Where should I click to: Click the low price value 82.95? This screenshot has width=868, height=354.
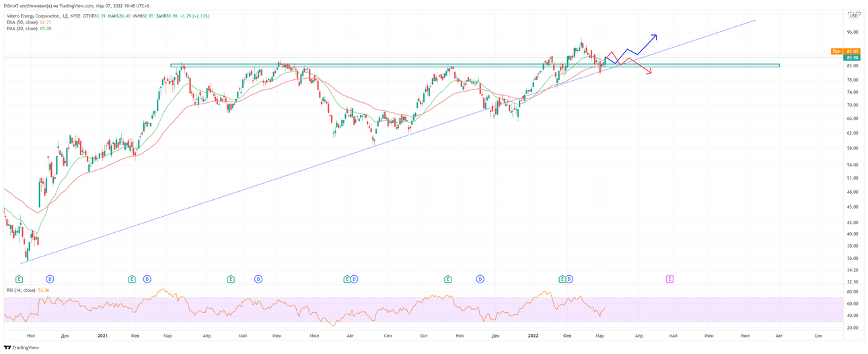tap(148, 15)
